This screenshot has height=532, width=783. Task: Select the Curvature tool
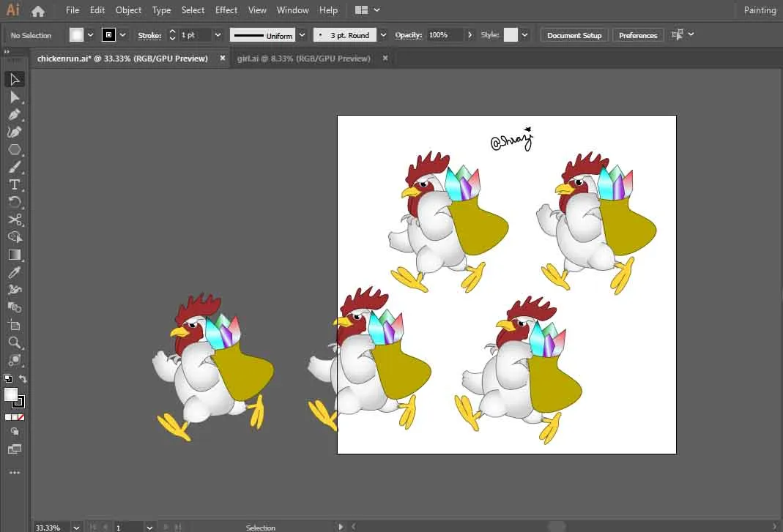tap(15, 132)
